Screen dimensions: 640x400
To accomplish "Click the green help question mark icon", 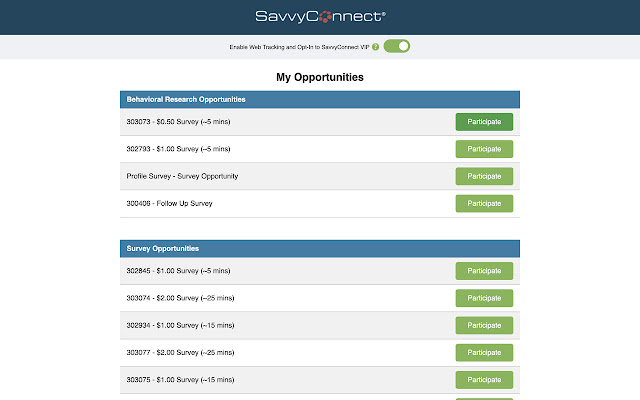I will [x=375, y=46].
